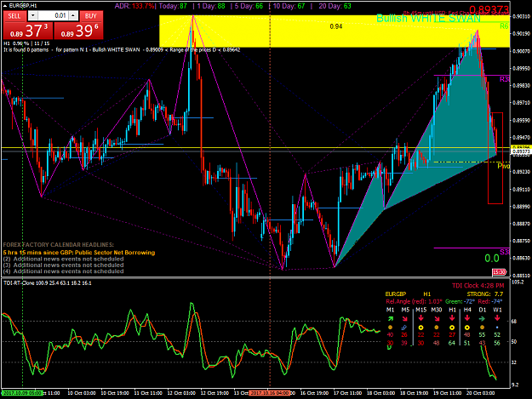Click the '20 Day: 63' ADR value
This screenshot has width=532, height=399.
pyautogui.click(x=335, y=6)
